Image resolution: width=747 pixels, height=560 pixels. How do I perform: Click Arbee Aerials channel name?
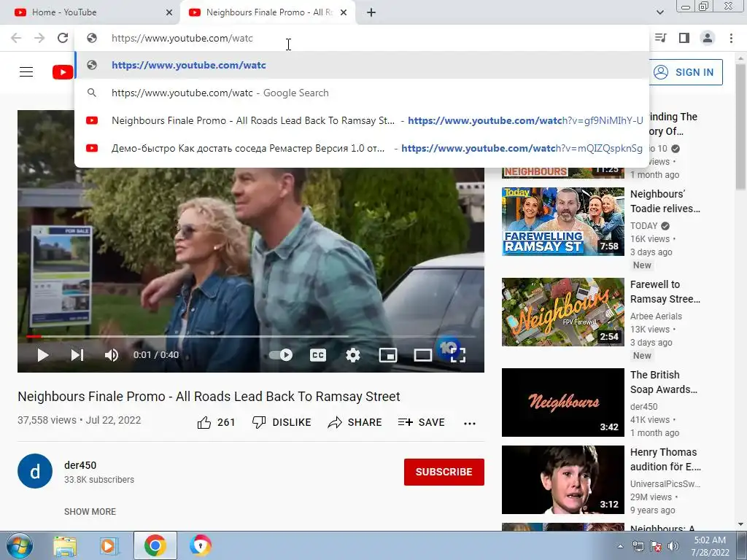(656, 316)
